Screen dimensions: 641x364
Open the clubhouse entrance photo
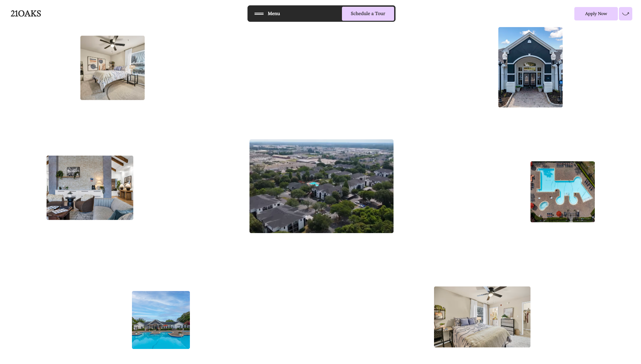(x=530, y=67)
